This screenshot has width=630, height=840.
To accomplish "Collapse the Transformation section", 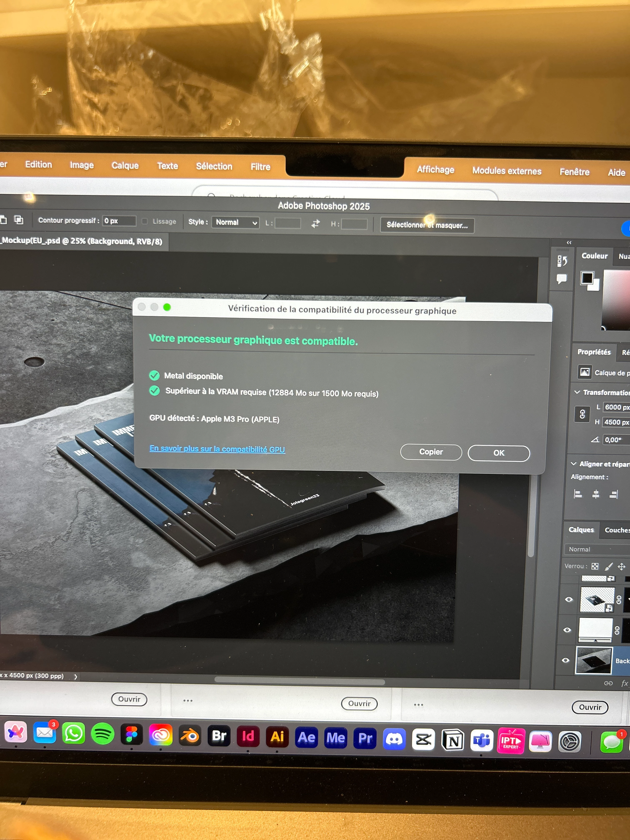I will point(577,392).
